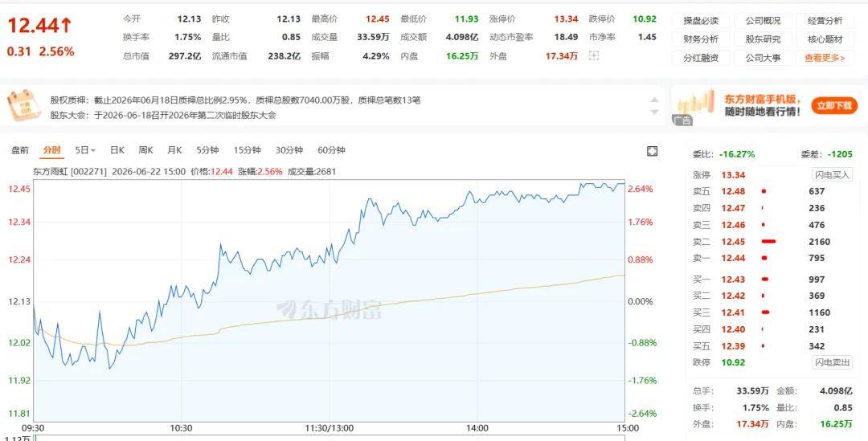Open the 5分钟 chart tab
This screenshot has height=441, width=868.
[x=207, y=150]
